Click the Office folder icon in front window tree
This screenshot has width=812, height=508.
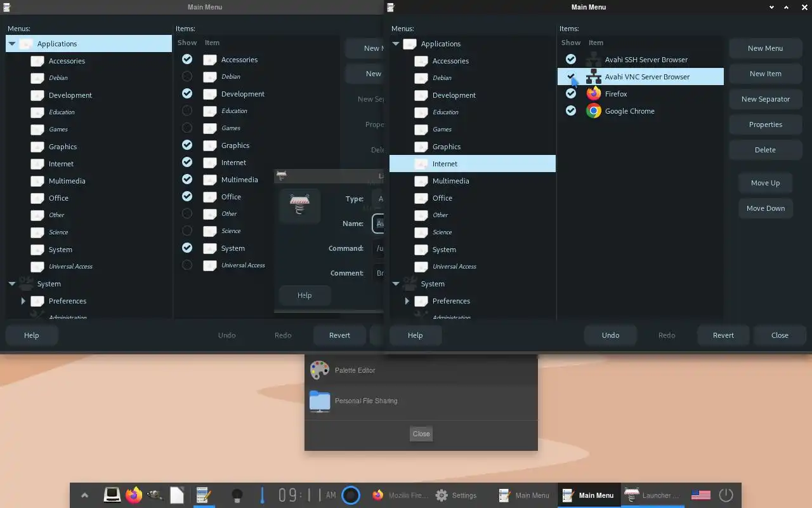[x=421, y=198]
